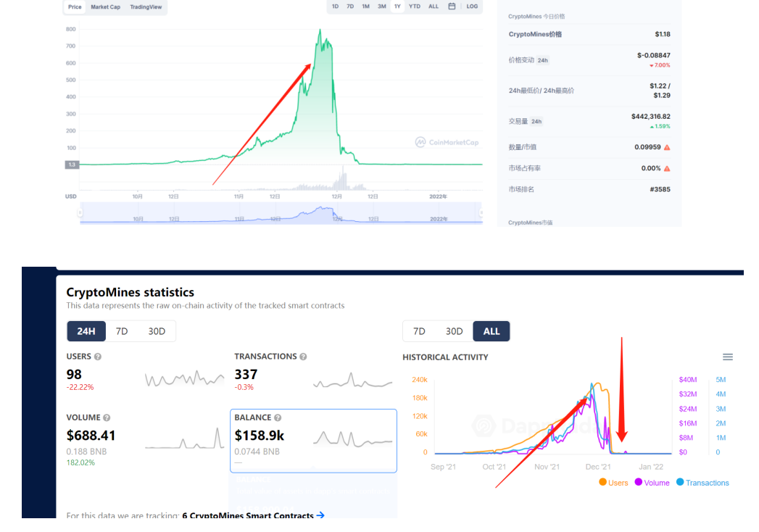Click the CryptoMines价格 value $1.18
Viewport: 759px width, 532px height.
(662, 34)
